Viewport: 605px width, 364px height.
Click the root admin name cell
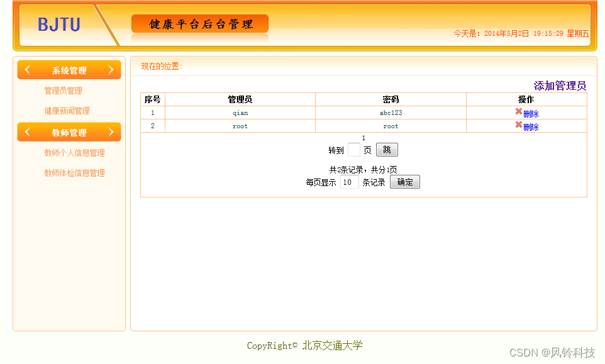coord(240,126)
